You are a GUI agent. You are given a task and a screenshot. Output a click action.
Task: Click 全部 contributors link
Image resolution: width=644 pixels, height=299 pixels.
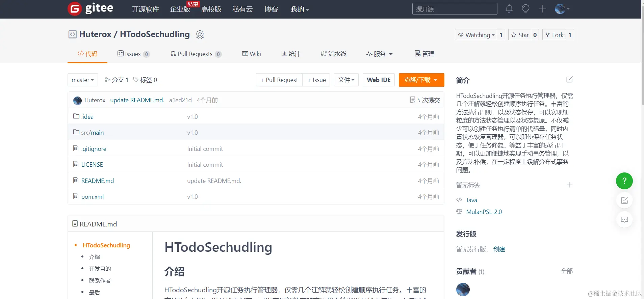567,271
